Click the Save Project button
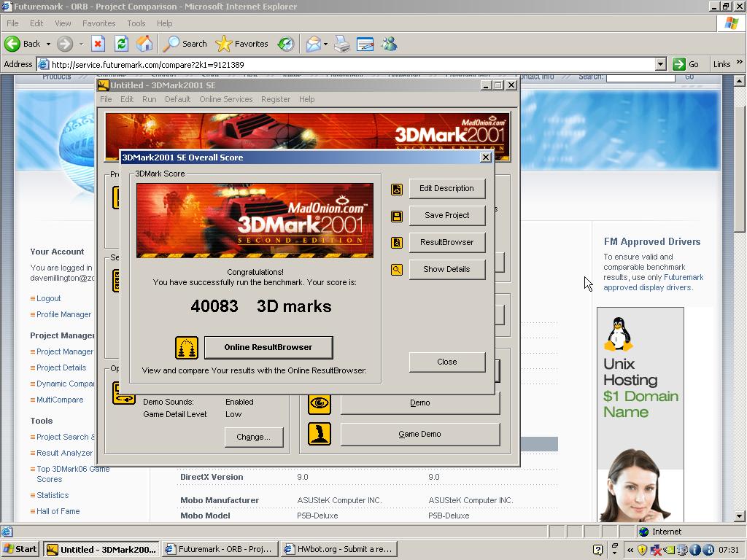 (x=447, y=215)
